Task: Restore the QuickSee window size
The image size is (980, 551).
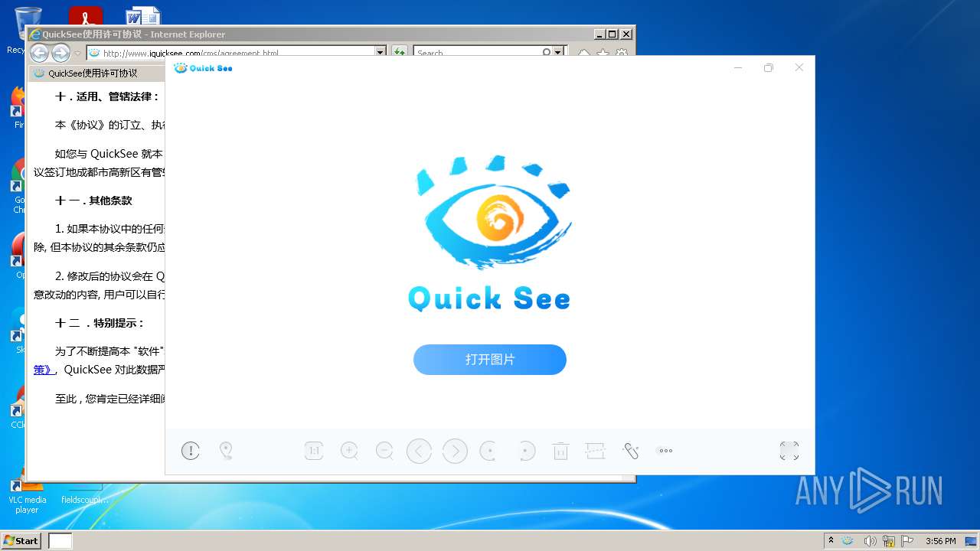Action: coord(769,68)
